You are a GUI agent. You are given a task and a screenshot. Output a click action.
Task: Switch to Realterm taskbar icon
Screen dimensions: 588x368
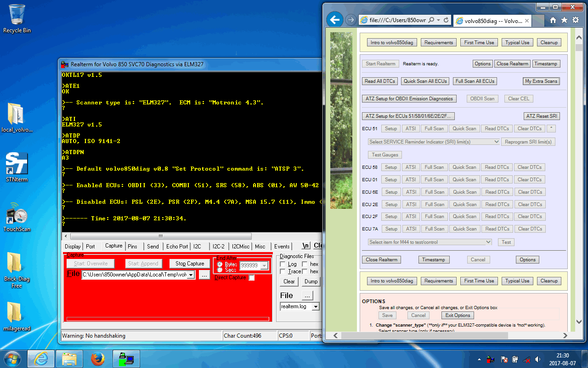[126, 358]
